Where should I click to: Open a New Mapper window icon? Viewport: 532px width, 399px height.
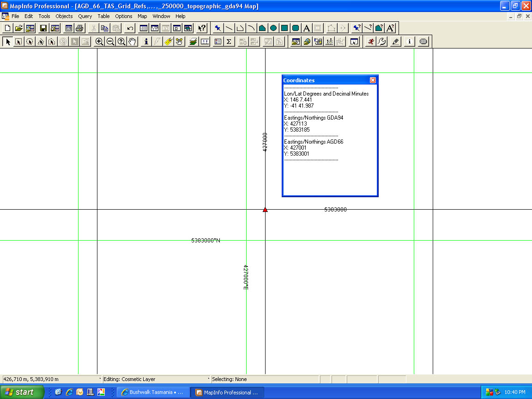[x=155, y=28]
